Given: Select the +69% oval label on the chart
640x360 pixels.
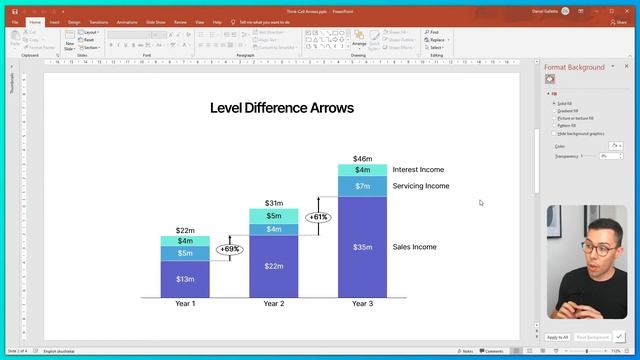Looking at the screenshot, I should 230,249.
